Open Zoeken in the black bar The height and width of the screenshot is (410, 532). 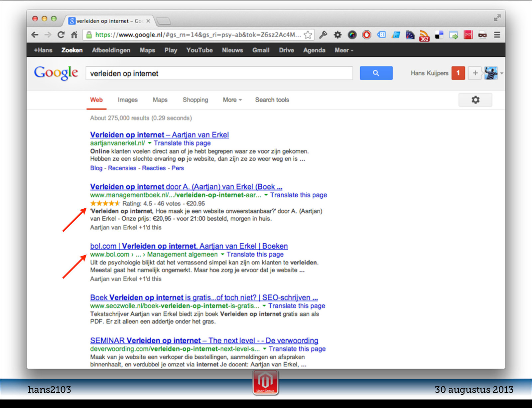tap(72, 50)
